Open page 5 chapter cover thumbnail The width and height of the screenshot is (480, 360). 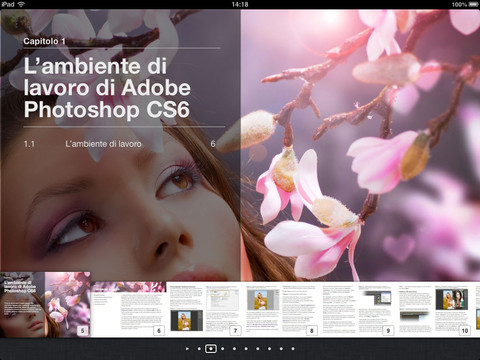click(45, 304)
